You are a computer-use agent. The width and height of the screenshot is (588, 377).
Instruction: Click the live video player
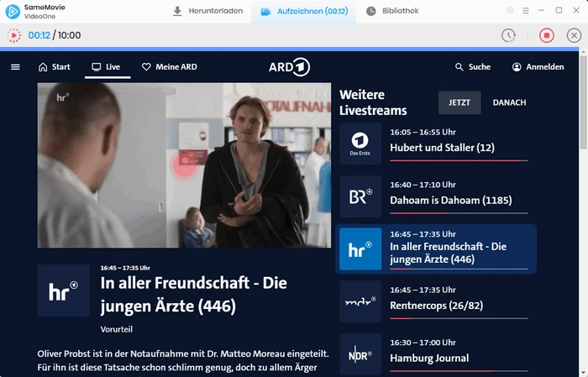click(x=184, y=165)
